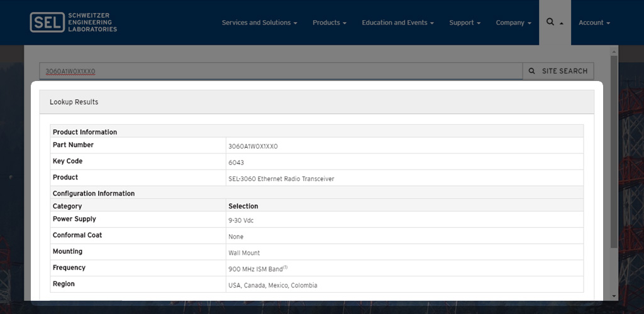Open the Company dropdown menu
The width and height of the screenshot is (644, 314).
click(x=513, y=23)
